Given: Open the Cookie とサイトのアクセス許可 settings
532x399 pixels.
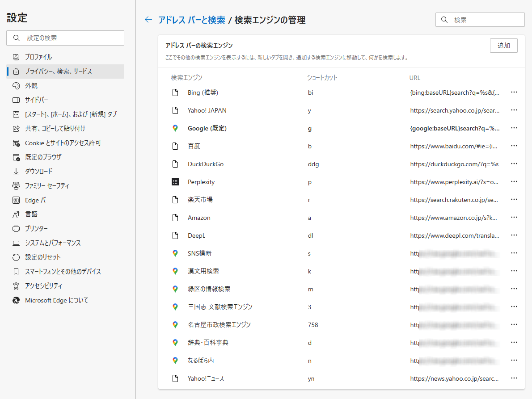Looking at the screenshot, I should (63, 143).
